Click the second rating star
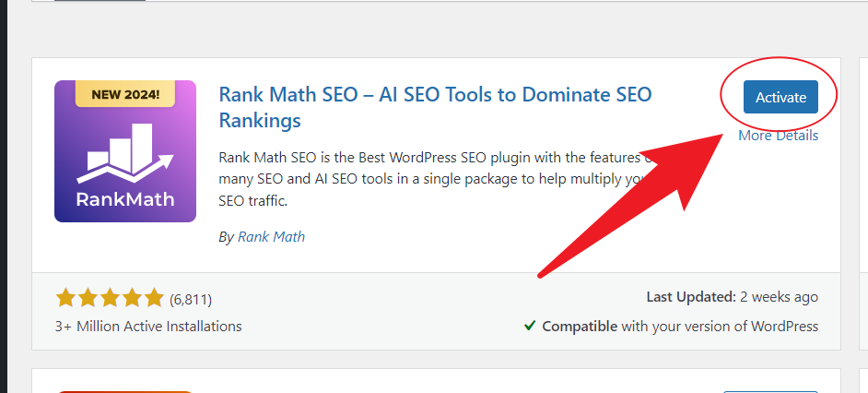The image size is (868, 393). coord(88,298)
